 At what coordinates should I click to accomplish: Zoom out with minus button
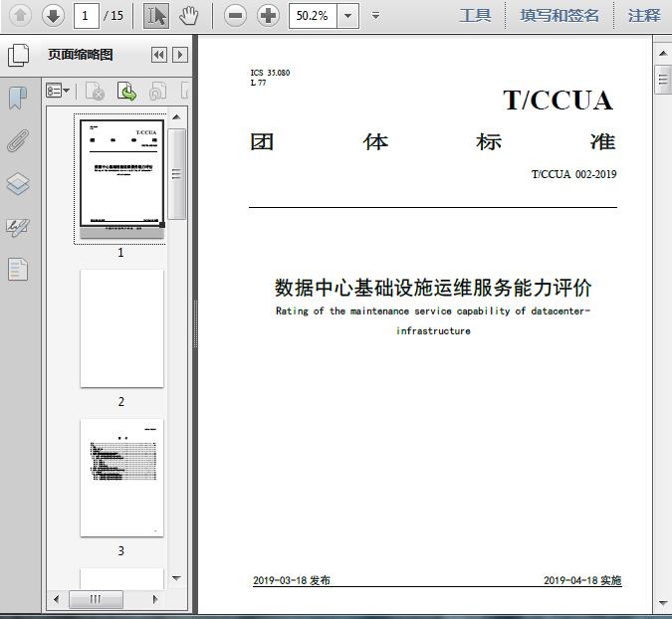[235, 16]
